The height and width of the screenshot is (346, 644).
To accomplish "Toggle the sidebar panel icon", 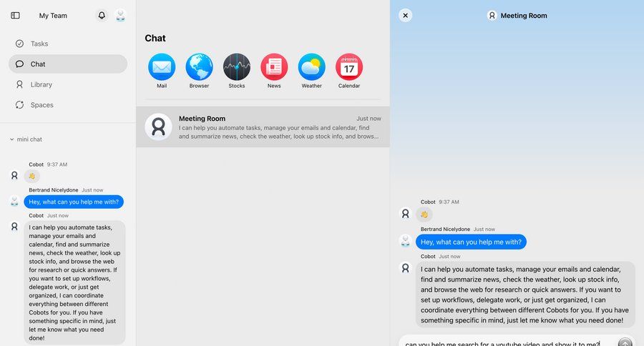I will coord(15,16).
